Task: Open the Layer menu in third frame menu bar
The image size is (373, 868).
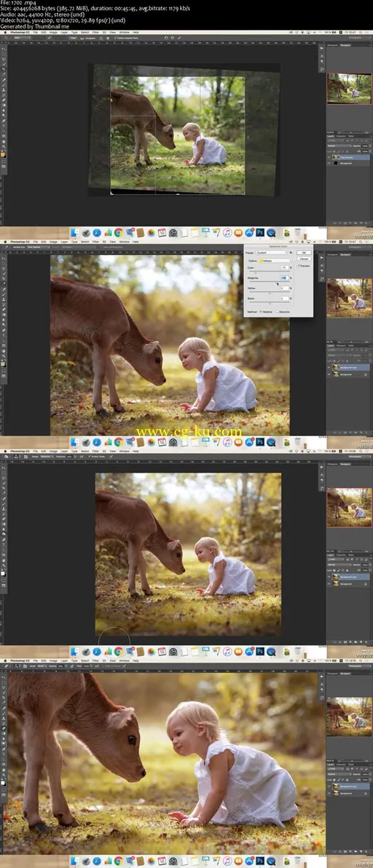Action: click(63, 451)
